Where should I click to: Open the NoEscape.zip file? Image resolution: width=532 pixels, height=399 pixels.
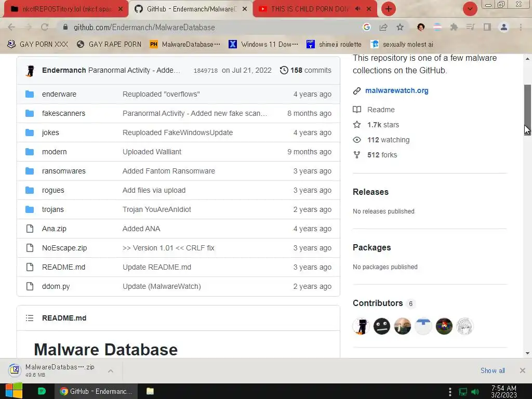tap(64, 248)
